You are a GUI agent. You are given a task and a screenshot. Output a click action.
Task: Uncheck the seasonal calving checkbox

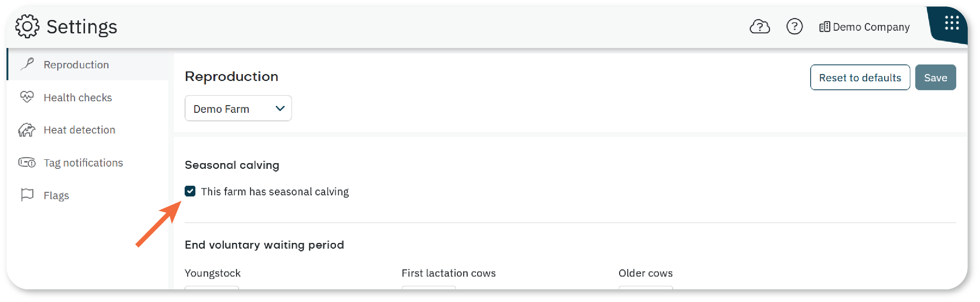[x=190, y=191]
